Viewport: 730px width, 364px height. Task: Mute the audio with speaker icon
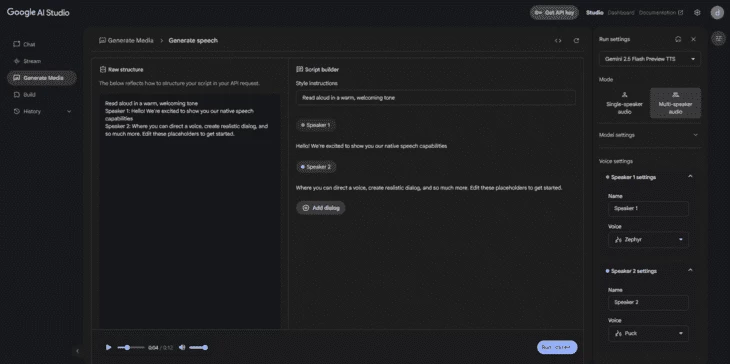tap(182, 347)
